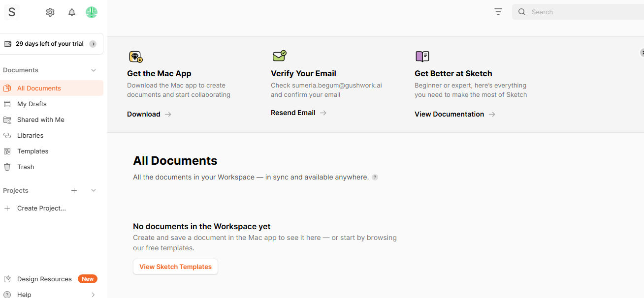644x298 pixels.
Task: Click the Trash bin icon
Action: (x=7, y=167)
